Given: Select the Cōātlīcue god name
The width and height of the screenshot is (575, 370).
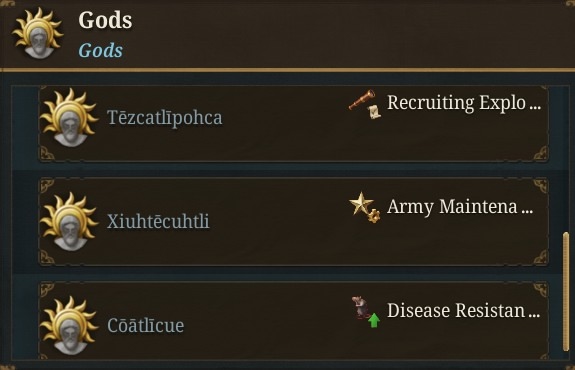Looking at the screenshot, I should tap(146, 325).
